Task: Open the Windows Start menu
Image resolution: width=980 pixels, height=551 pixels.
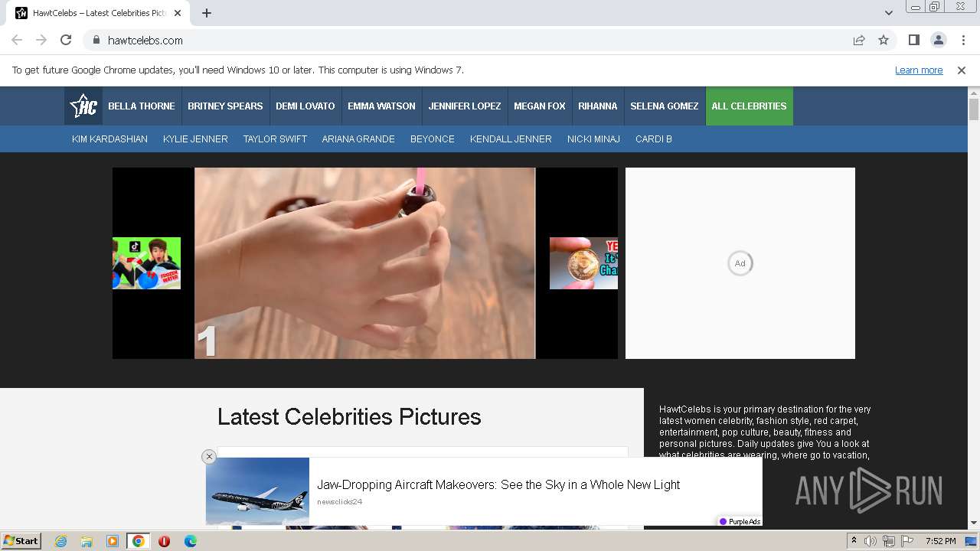Action: (21, 541)
